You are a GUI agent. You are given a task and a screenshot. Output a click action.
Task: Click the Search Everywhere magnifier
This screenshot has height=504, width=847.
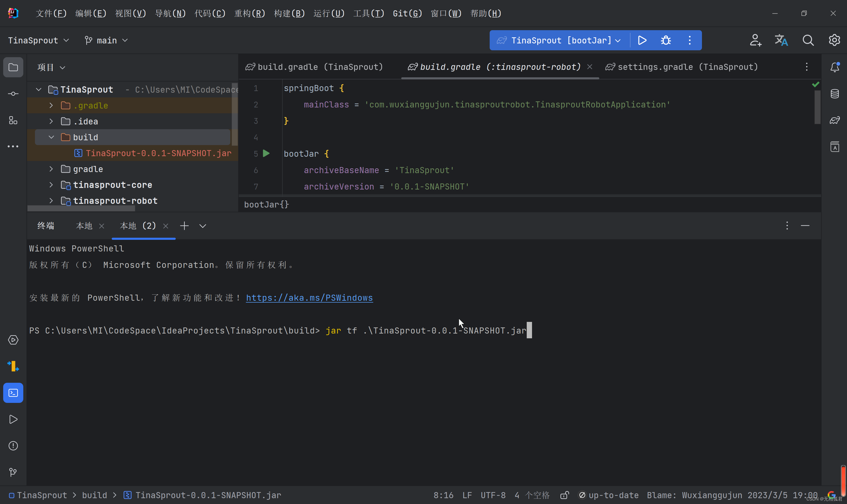click(808, 40)
